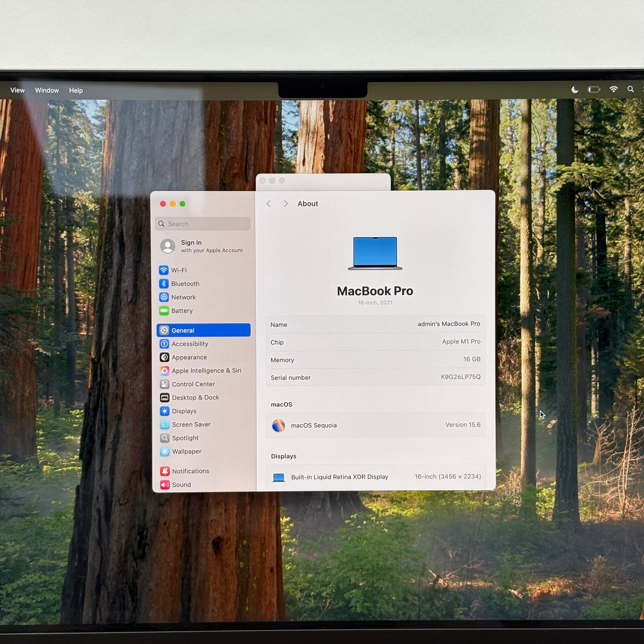Viewport: 644px width, 644px height.
Task: Click the Wi-Fi status icon in menu bar
Action: coord(614,89)
